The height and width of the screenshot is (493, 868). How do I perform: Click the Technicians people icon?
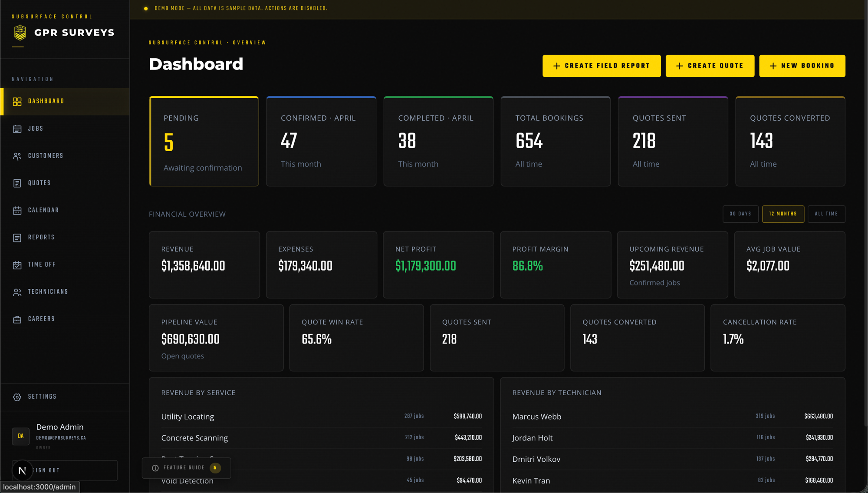point(17,292)
